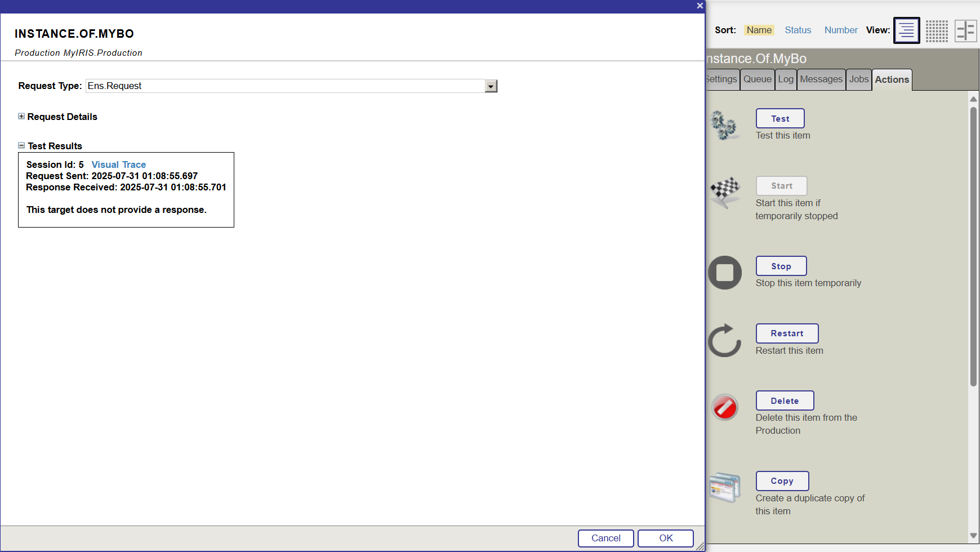Click the gears icon beside Test
Viewport: 980px width, 552px height.
click(724, 125)
